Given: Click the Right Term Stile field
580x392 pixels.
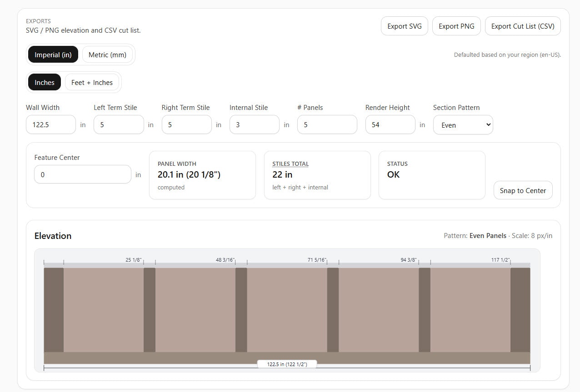Looking at the screenshot, I should coord(186,124).
